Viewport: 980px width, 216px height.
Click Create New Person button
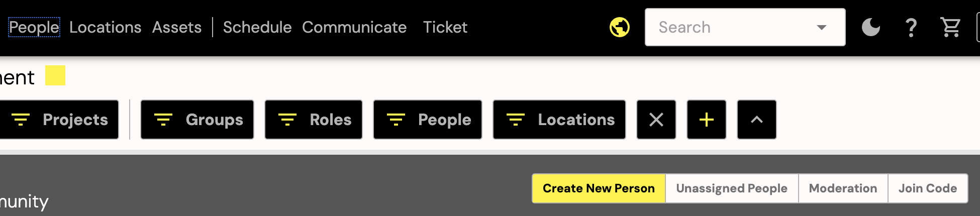tap(599, 188)
